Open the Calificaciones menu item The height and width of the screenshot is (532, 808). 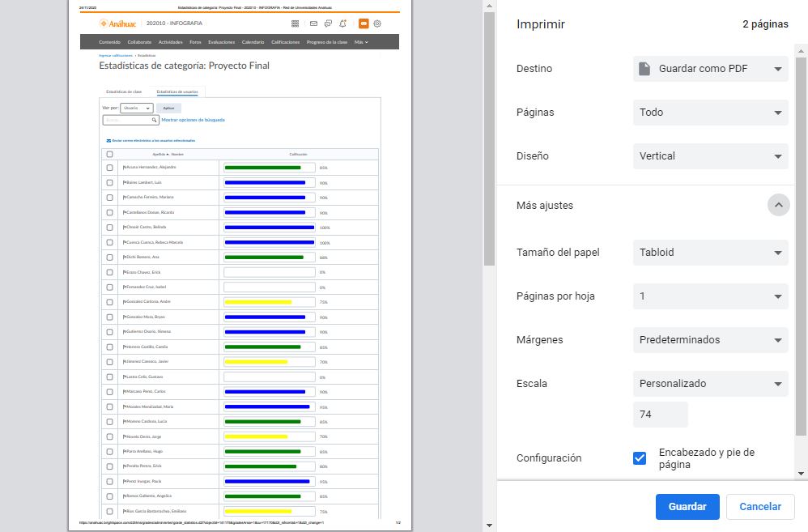point(285,42)
